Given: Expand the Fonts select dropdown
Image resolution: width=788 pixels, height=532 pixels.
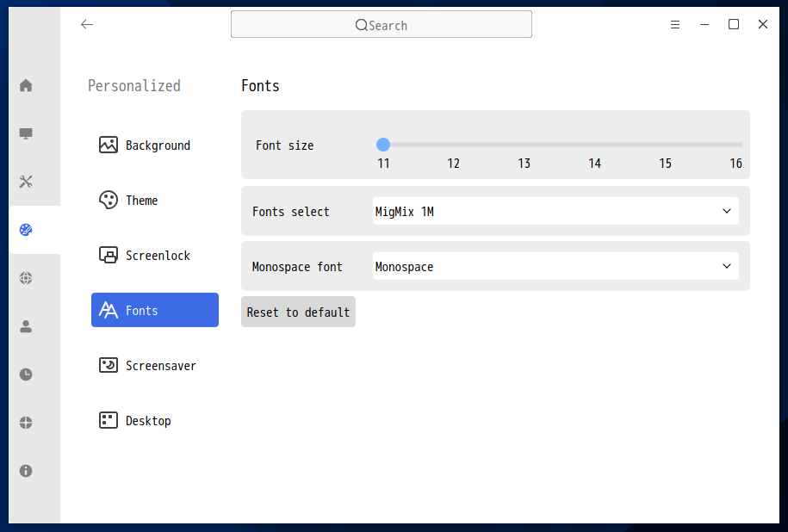Looking at the screenshot, I should [x=555, y=211].
